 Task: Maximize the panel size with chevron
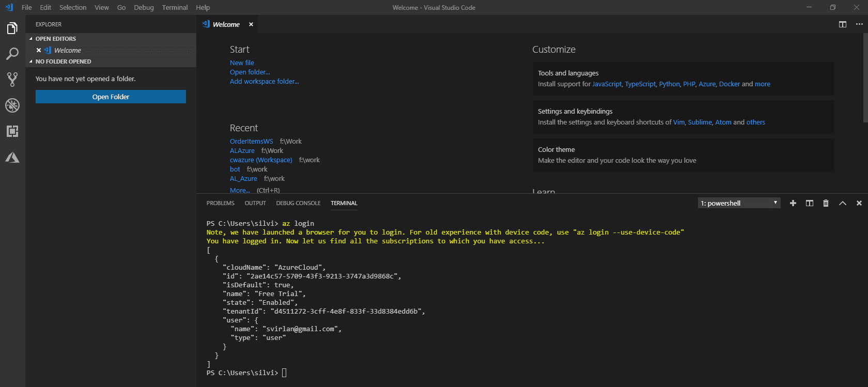pyautogui.click(x=843, y=203)
